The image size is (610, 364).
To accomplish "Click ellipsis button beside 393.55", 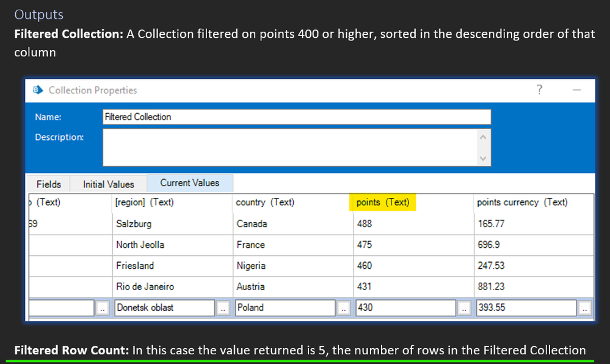I will click(x=585, y=308).
